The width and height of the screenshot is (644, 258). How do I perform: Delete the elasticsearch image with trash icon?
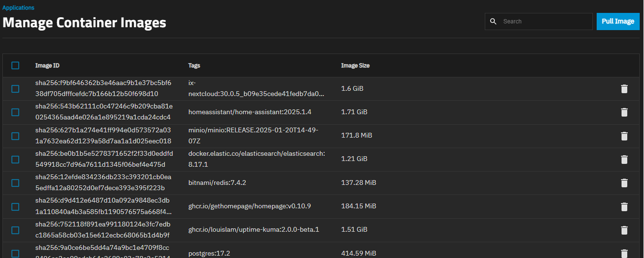tap(624, 160)
